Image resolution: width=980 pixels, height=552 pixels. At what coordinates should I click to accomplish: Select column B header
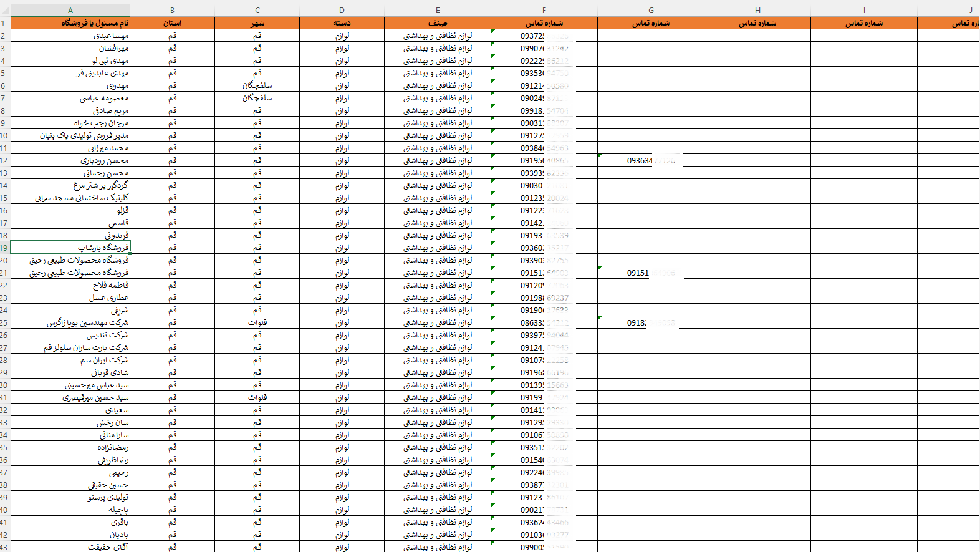point(173,10)
